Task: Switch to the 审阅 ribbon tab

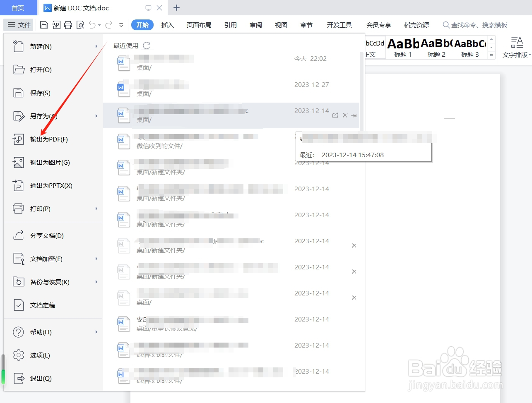Action: tap(256, 25)
